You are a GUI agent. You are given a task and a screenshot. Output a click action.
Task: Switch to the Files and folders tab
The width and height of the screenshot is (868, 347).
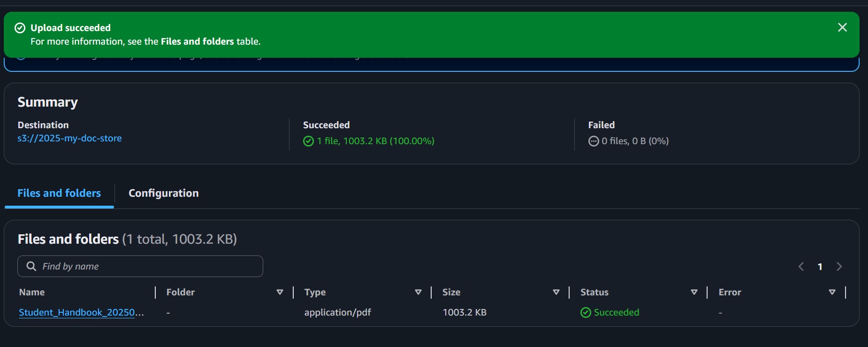tap(59, 193)
